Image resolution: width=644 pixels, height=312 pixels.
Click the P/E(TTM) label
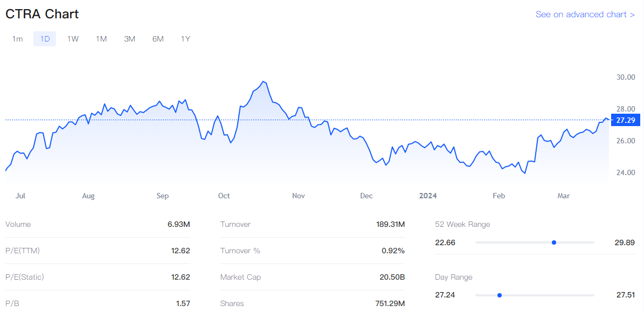pyautogui.click(x=23, y=251)
